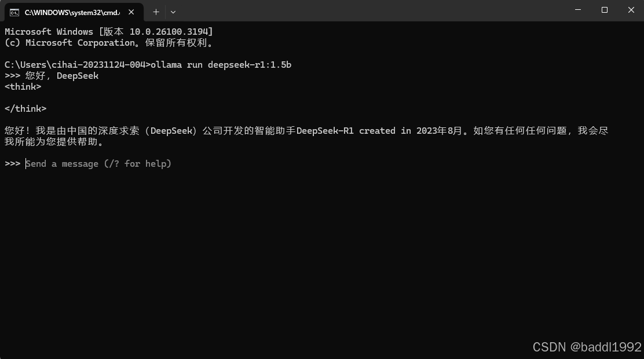Screen dimensions: 644x359
Task: Click the blinking cursor after the >>> prompt
Action: (25, 163)
